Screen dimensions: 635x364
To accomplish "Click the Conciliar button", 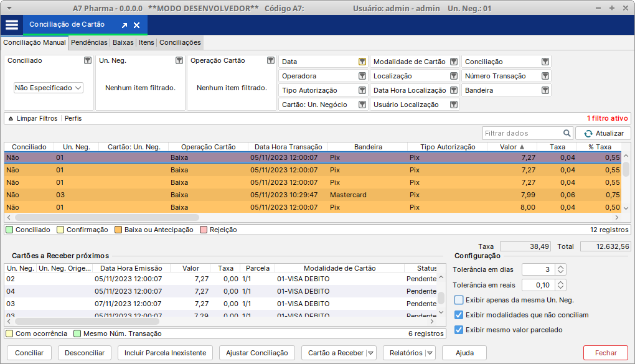I will 29,353.
